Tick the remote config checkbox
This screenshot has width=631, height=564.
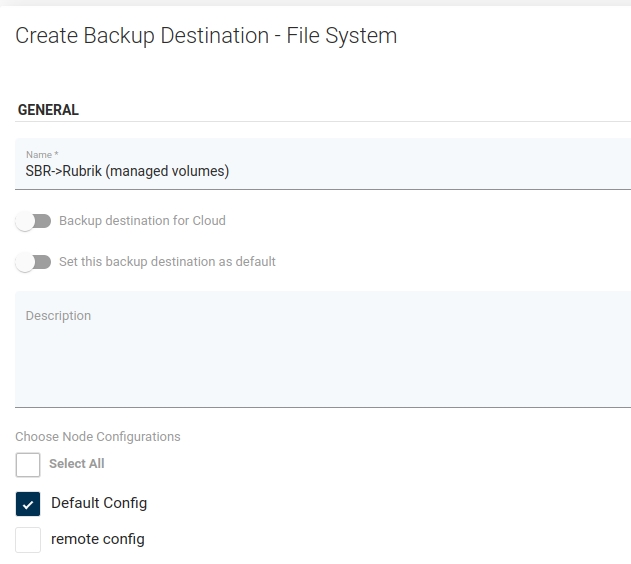[x=28, y=540]
